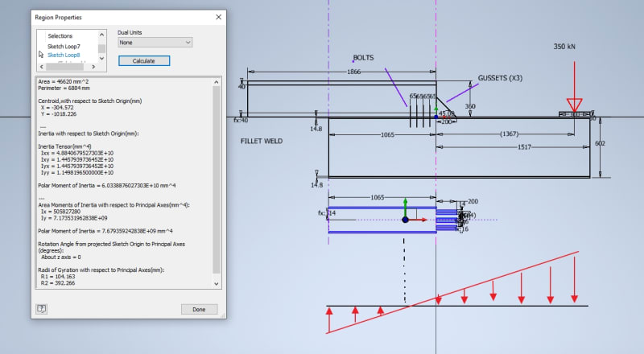This screenshot has height=354, width=644.
Task: Click results pane scroll up arrow
Action: pyautogui.click(x=217, y=82)
